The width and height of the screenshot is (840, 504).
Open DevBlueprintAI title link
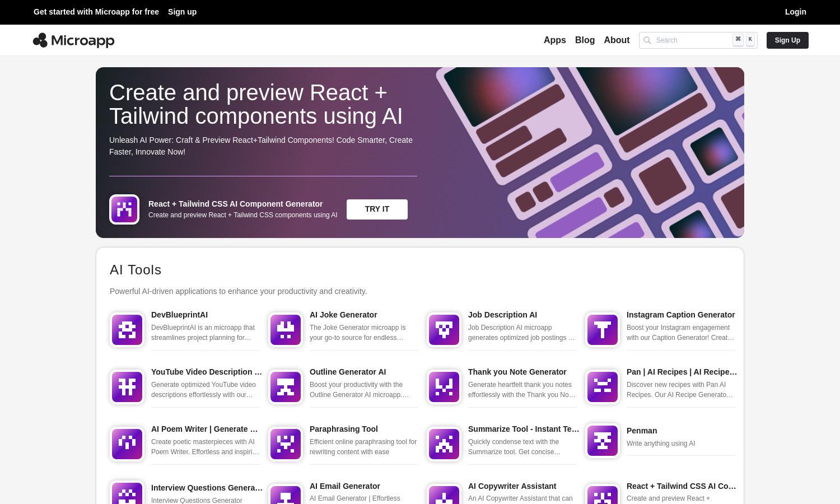pyautogui.click(x=179, y=315)
